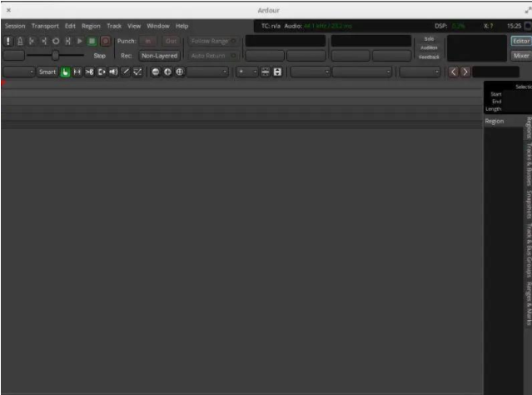Select the Stretch/time-fx tool
The image size is (532, 395).
pyautogui.click(x=102, y=72)
